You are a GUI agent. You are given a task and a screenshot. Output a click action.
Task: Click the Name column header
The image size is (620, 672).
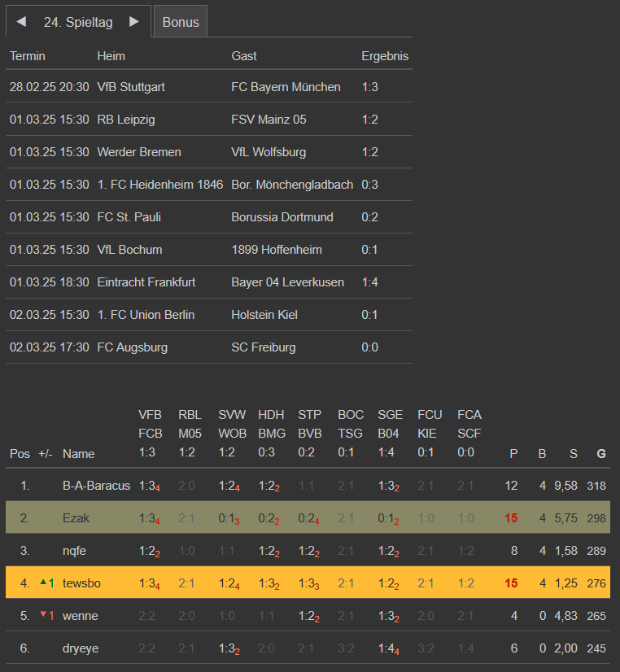coord(78,453)
